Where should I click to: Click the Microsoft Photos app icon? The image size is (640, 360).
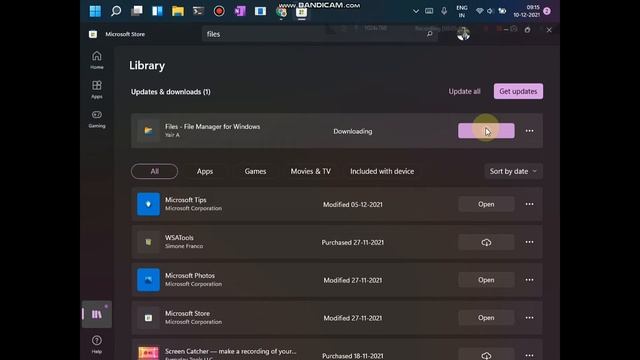coord(148,280)
